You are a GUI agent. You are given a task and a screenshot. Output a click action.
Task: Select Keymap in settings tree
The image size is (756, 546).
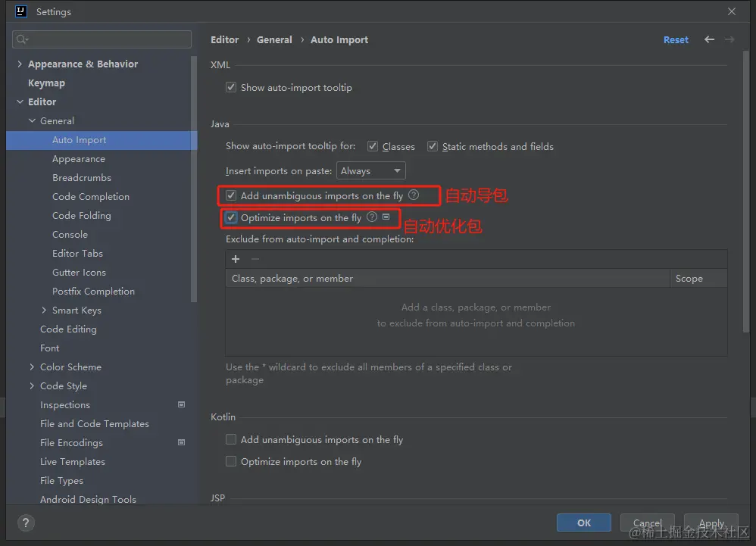tap(46, 83)
